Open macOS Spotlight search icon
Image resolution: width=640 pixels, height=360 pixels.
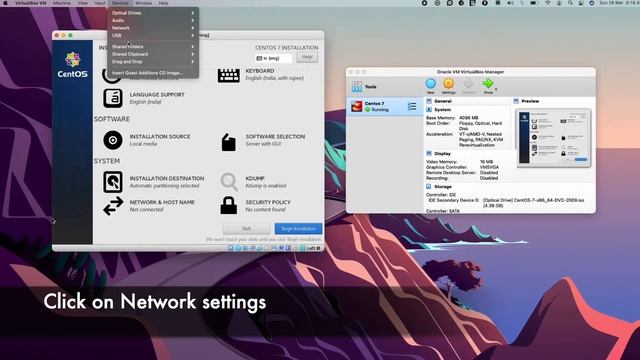pyautogui.click(x=570, y=3)
